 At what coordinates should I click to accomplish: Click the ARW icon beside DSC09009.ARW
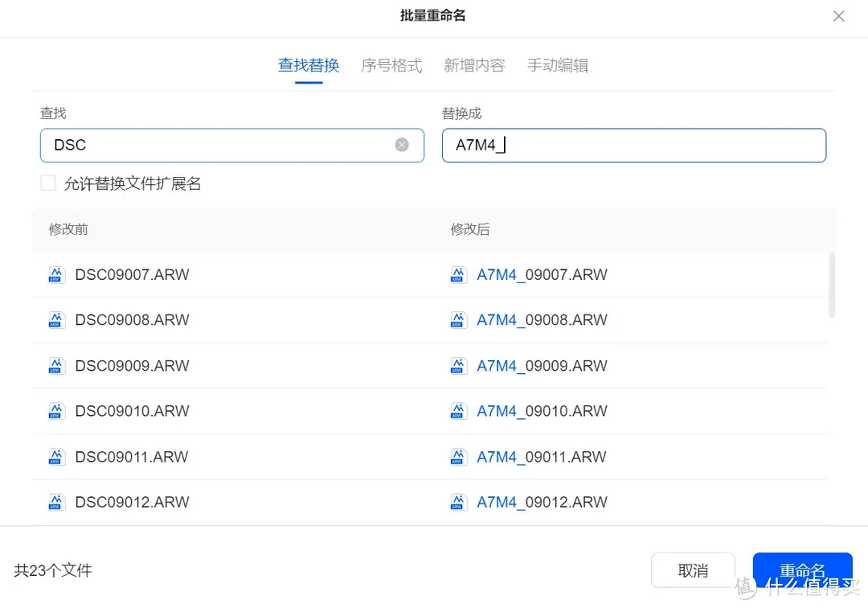(x=55, y=365)
